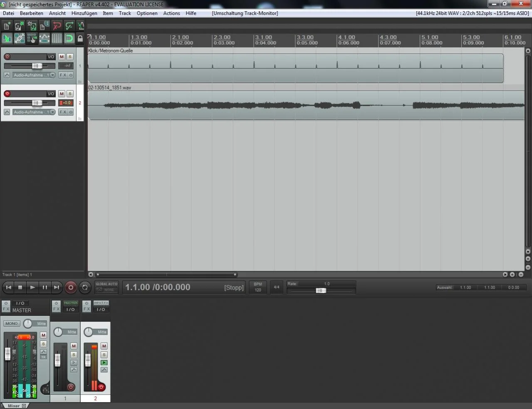
Task: Toggle MONO on the master channel
Action: [x=12, y=323]
